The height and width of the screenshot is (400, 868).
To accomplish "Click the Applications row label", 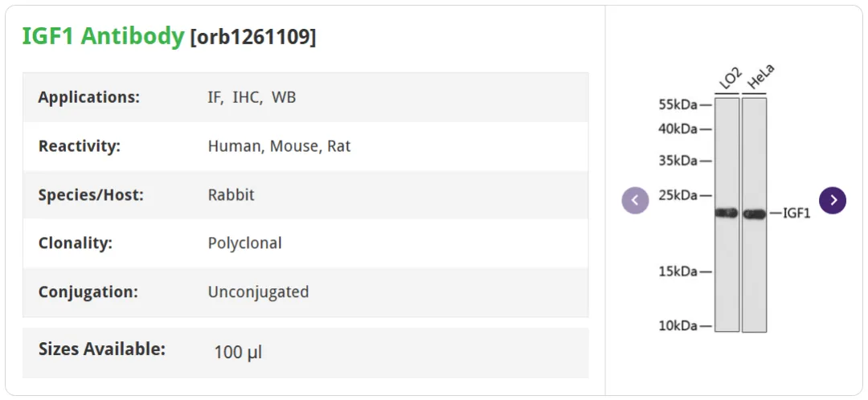I will [x=89, y=97].
